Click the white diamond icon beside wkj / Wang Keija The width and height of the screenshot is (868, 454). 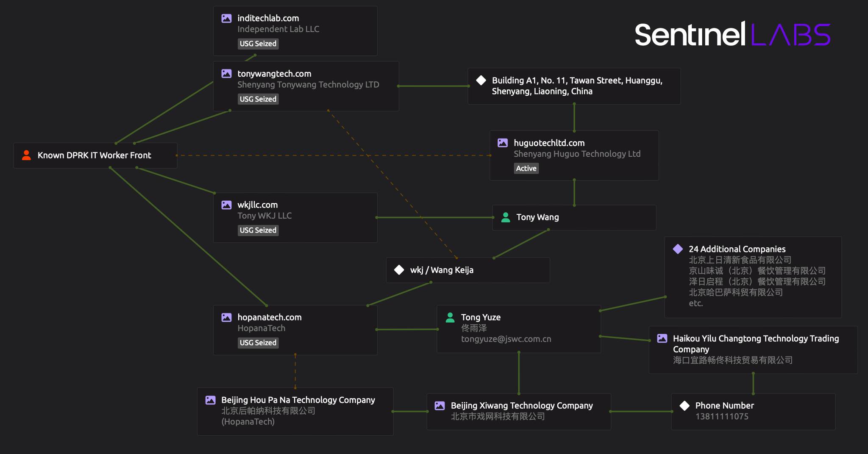399,270
